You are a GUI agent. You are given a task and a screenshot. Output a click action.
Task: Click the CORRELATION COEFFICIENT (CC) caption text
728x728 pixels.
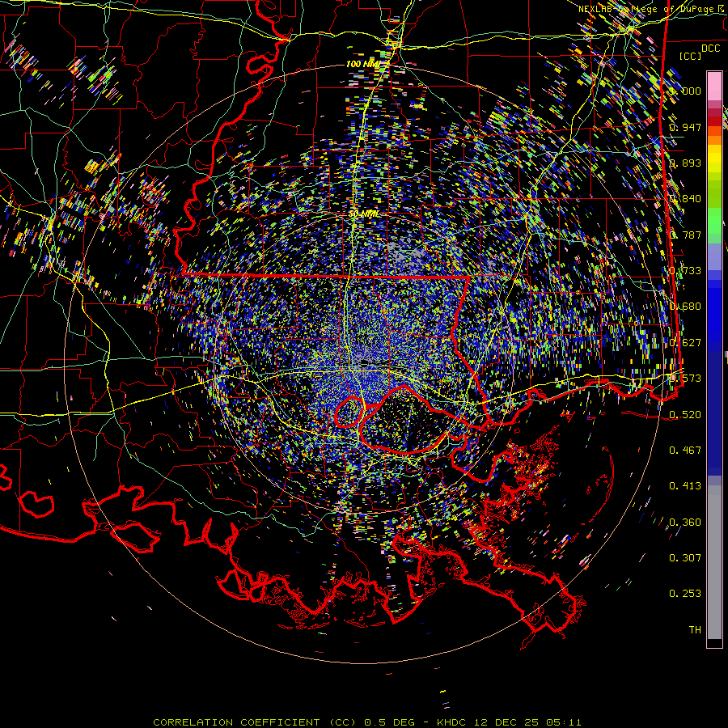pos(255,722)
